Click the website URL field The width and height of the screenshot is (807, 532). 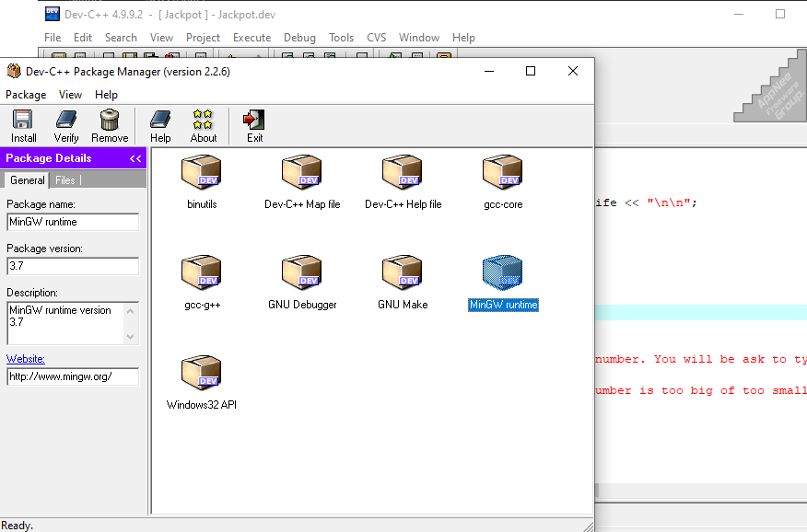click(x=73, y=376)
